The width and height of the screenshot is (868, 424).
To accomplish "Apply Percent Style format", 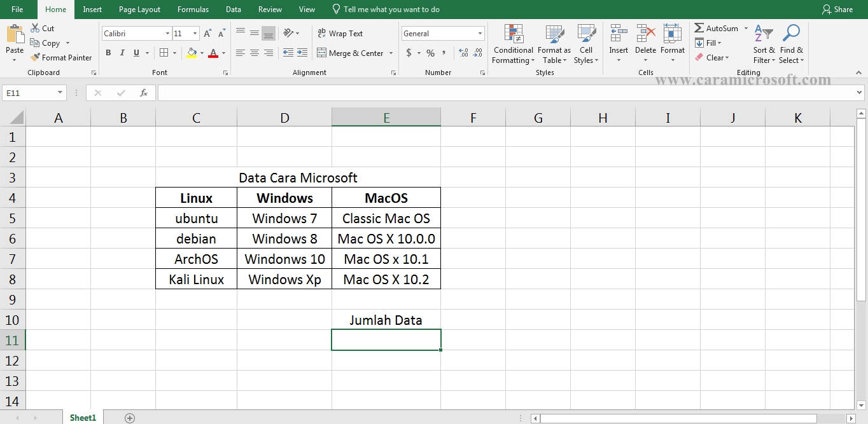I will [x=430, y=53].
